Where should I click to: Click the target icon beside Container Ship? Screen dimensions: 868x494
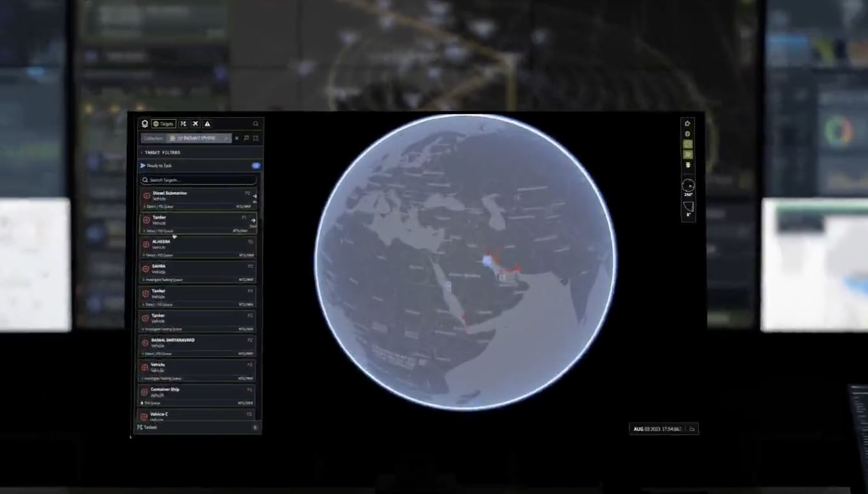(x=145, y=392)
